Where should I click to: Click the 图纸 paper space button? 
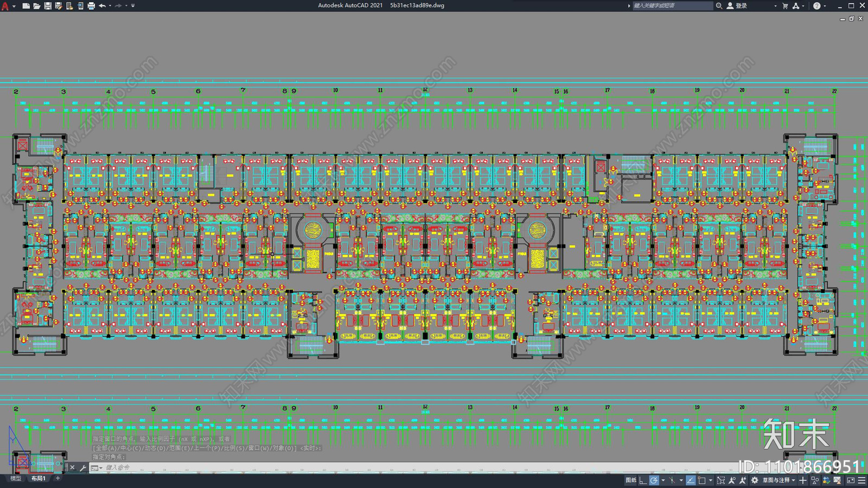[x=631, y=480]
